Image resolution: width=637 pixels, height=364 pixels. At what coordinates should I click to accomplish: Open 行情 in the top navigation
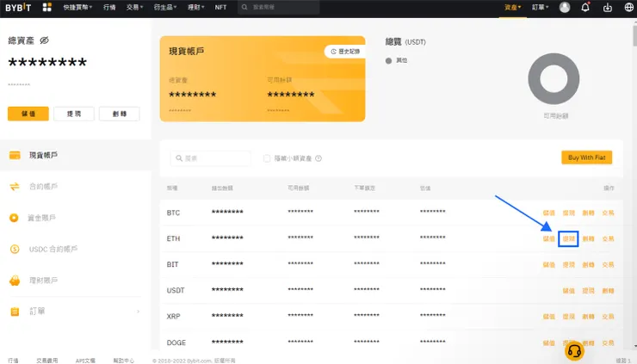109,7
